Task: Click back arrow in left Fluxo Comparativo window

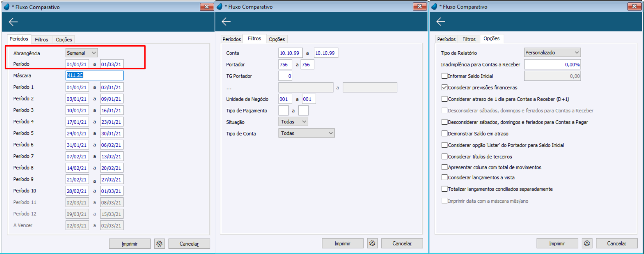Action: tap(13, 22)
